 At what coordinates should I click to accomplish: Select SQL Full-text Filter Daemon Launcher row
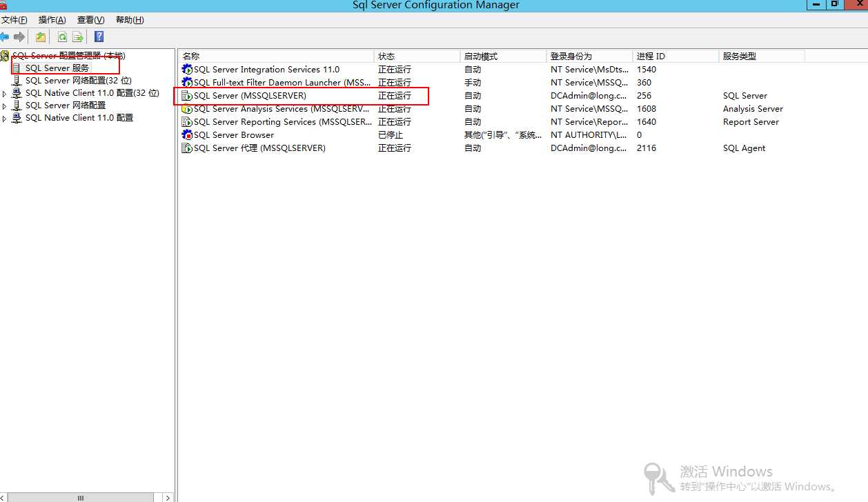(282, 83)
